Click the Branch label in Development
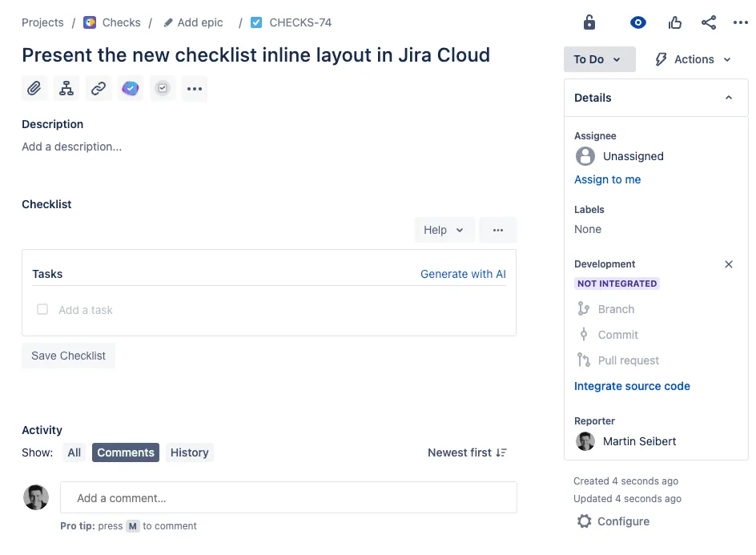Screen dimensions: 756x555 pyautogui.click(x=616, y=309)
